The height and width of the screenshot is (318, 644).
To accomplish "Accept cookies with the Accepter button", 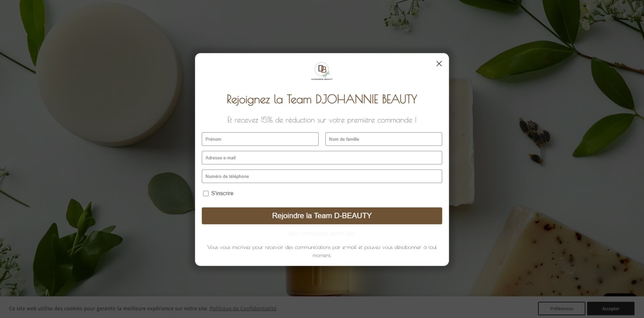I will click(x=610, y=308).
